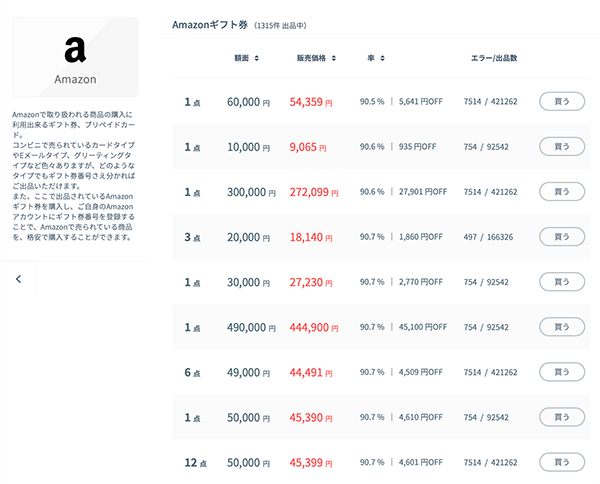Click 買う in the 272,099円 row
Viewport: 600px width, 484px height.
562,192
